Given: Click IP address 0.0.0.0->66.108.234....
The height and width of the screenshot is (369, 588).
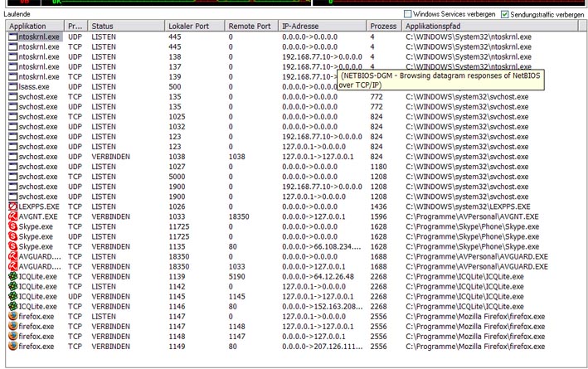Looking at the screenshot, I should [323, 246].
